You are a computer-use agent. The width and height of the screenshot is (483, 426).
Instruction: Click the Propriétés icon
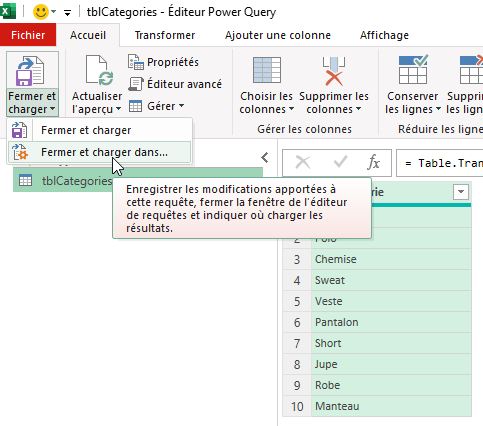(x=136, y=62)
